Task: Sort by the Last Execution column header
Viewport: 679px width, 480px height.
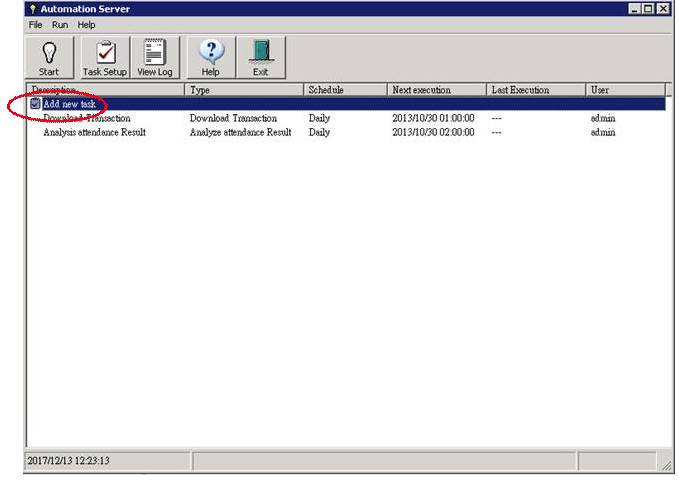Action: (x=536, y=90)
